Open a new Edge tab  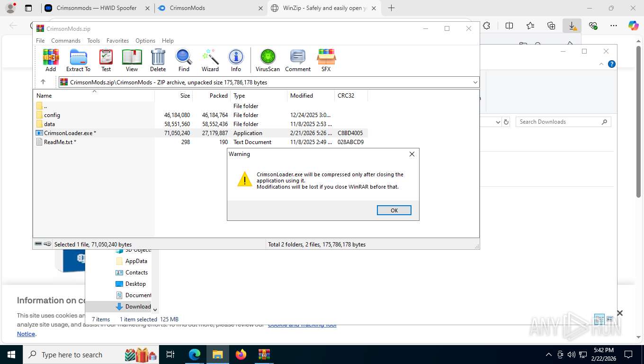point(391,8)
